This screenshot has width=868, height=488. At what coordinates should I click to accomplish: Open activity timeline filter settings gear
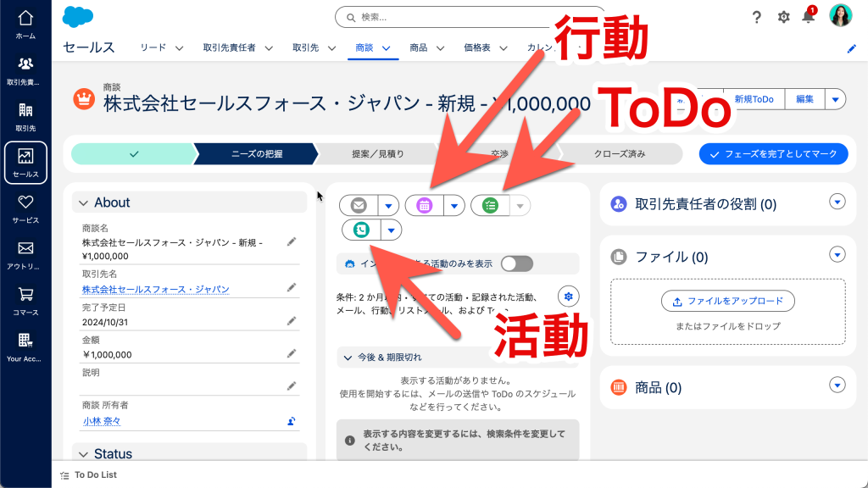(x=568, y=297)
